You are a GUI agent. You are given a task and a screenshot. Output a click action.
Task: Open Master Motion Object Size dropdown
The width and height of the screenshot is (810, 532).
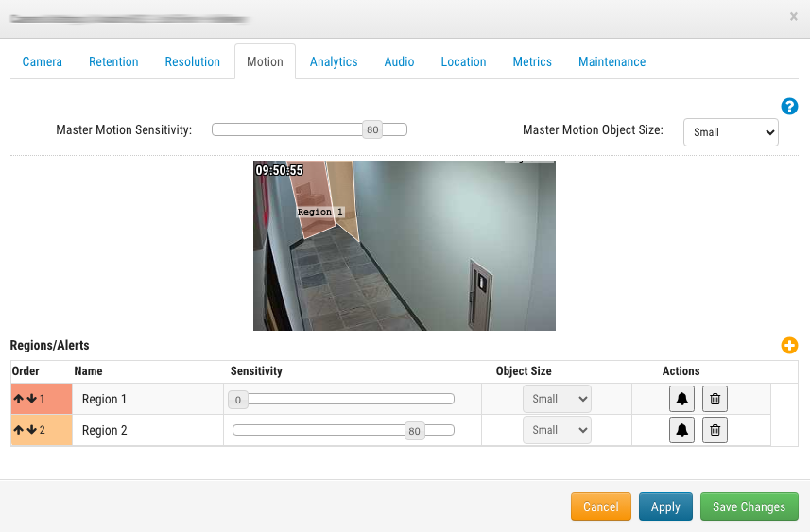[x=730, y=132]
